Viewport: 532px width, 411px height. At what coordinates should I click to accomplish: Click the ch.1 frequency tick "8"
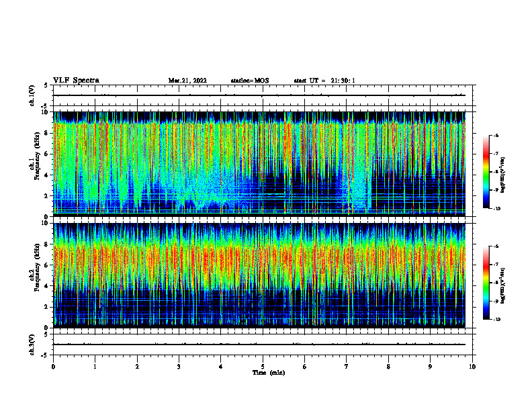[47, 133]
